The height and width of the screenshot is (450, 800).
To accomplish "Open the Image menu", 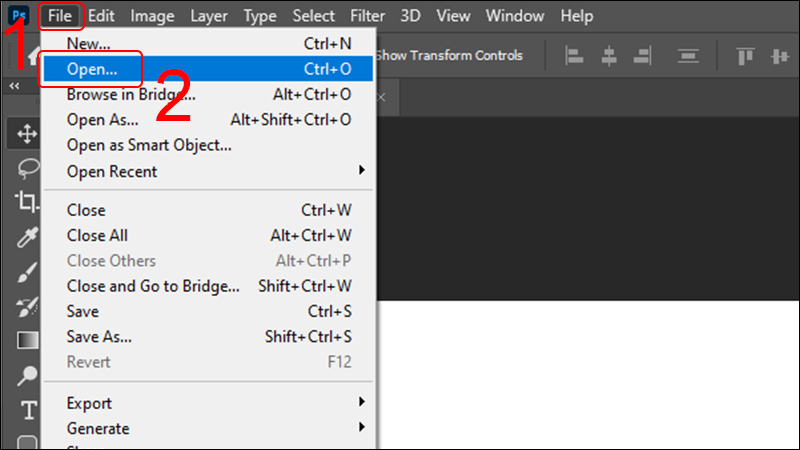I will coord(151,16).
